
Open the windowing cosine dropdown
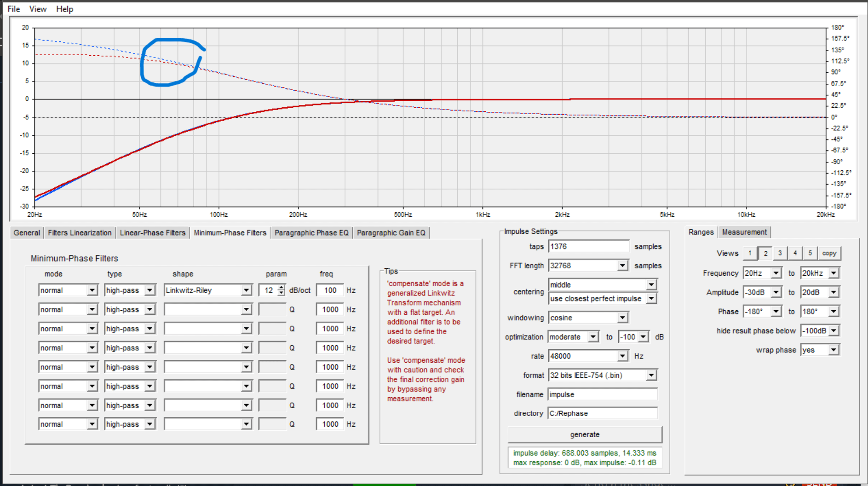[622, 318]
